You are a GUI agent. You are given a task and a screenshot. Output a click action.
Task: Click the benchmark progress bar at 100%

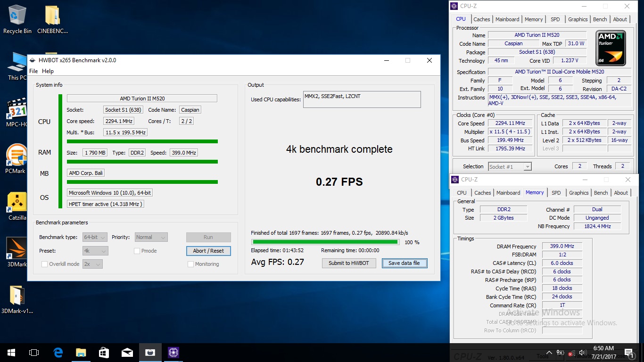pos(325,242)
